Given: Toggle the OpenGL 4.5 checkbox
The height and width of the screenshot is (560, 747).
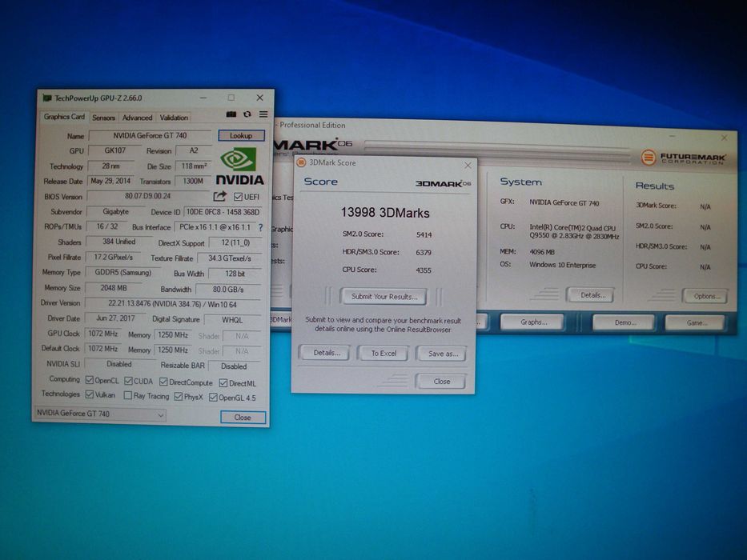Looking at the screenshot, I should coord(213,397).
